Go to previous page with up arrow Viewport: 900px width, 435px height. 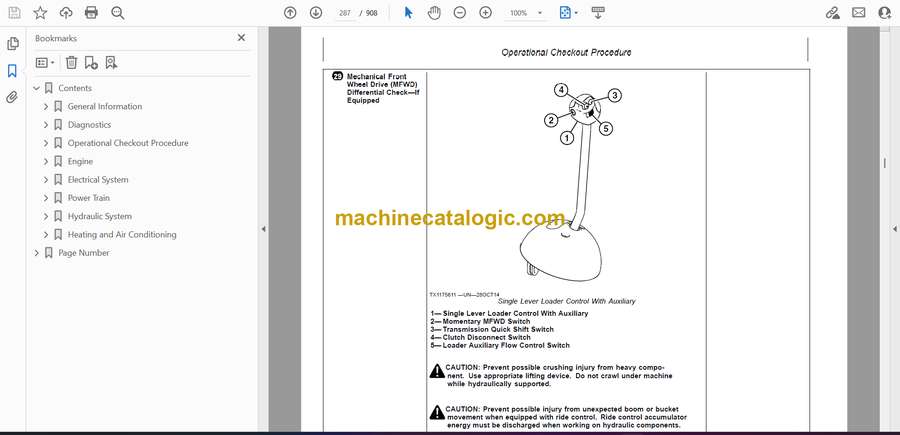[x=290, y=13]
